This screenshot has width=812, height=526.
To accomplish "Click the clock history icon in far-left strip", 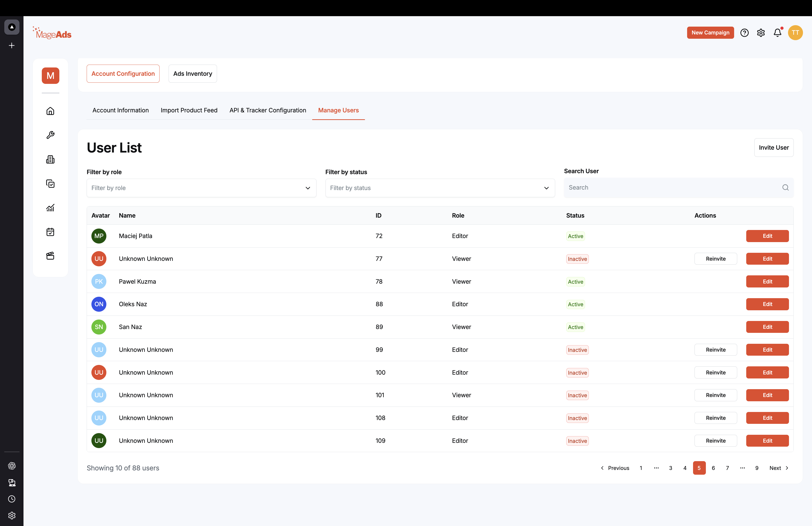I will 12,499.
